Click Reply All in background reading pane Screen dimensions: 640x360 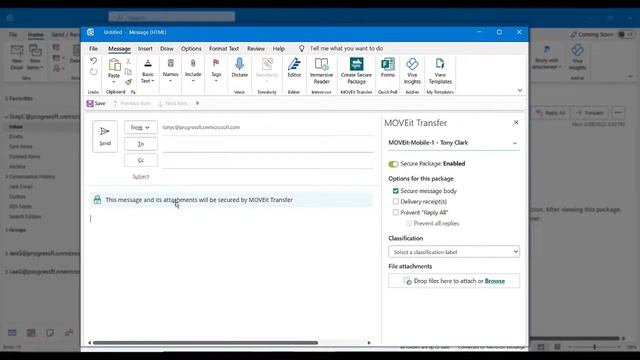click(550, 113)
